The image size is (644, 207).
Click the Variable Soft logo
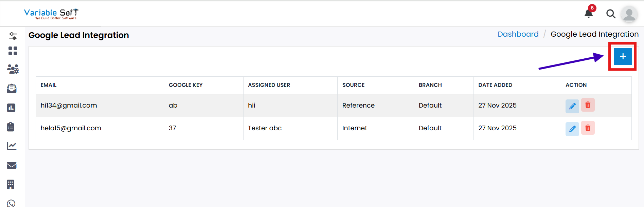point(51,14)
